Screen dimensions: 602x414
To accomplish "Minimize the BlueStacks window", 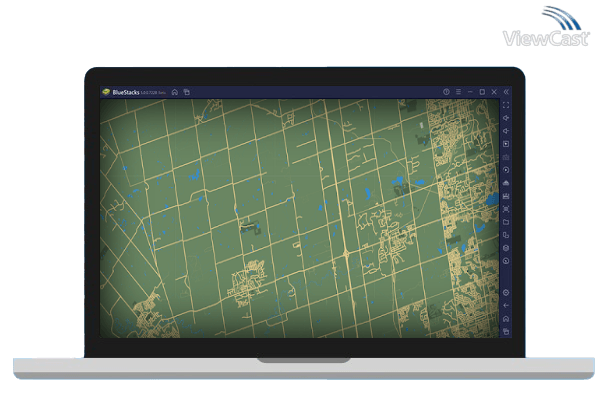I will [470, 92].
